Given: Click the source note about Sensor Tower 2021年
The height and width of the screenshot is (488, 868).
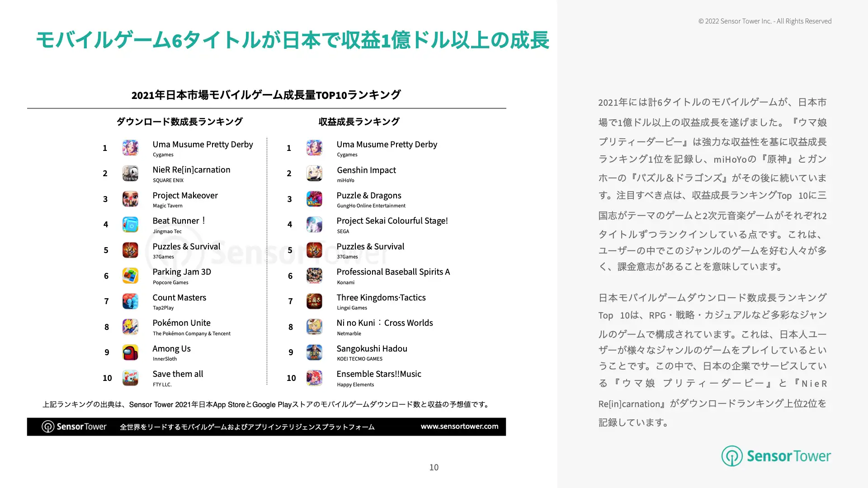Looking at the screenshot, I should coord(267,404).
